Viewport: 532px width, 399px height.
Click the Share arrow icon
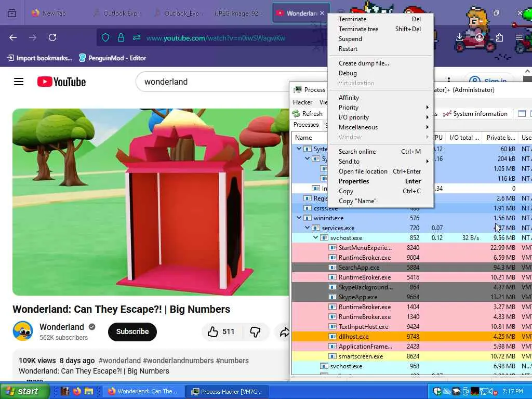284,332
